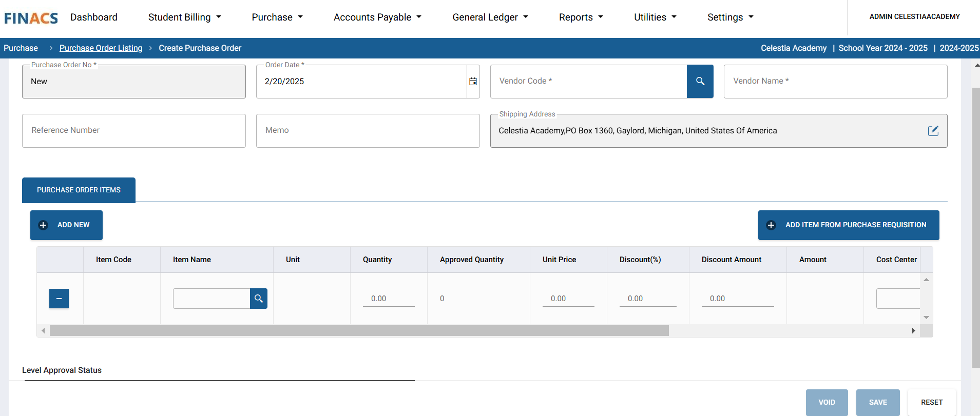Click the School Year 2024 - 2025 text
Image resolution: width=980 pixels, height=416 pixels.
tap(883, 48)
